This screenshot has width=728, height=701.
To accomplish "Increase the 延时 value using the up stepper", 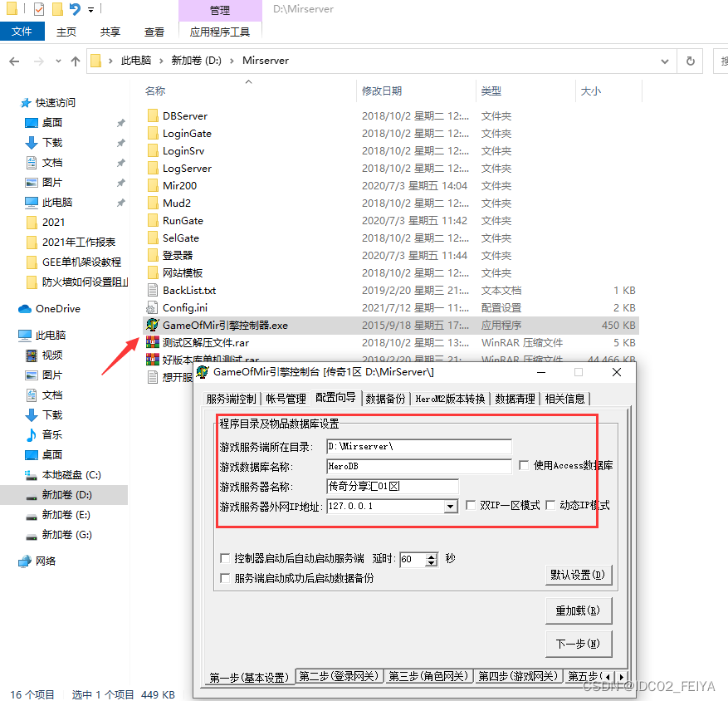I will (431, 555).
